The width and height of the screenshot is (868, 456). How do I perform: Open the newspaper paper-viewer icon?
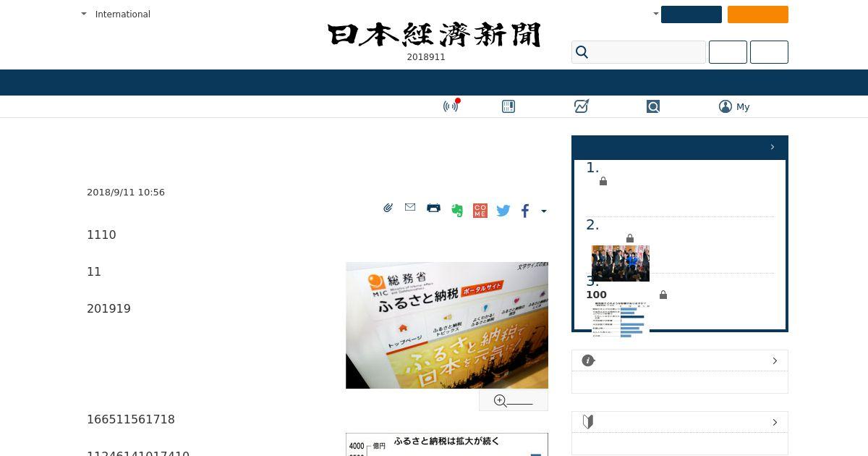tap(509, 106)
